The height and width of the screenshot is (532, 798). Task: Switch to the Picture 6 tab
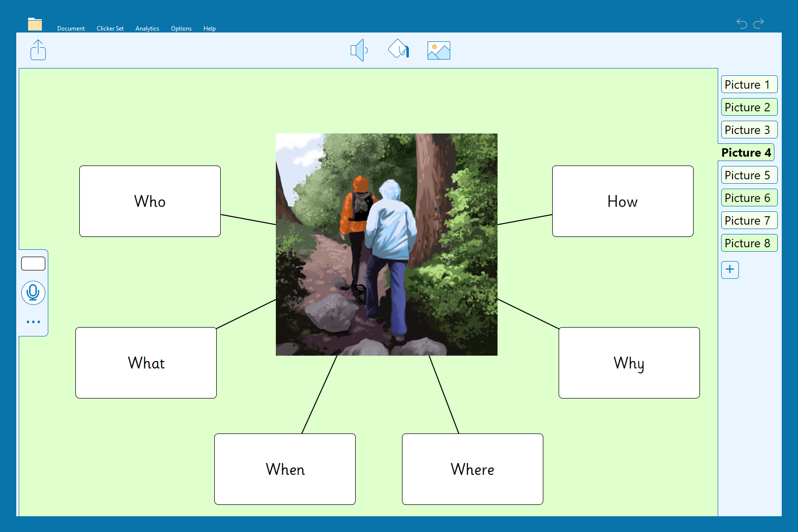pos(749,198)
